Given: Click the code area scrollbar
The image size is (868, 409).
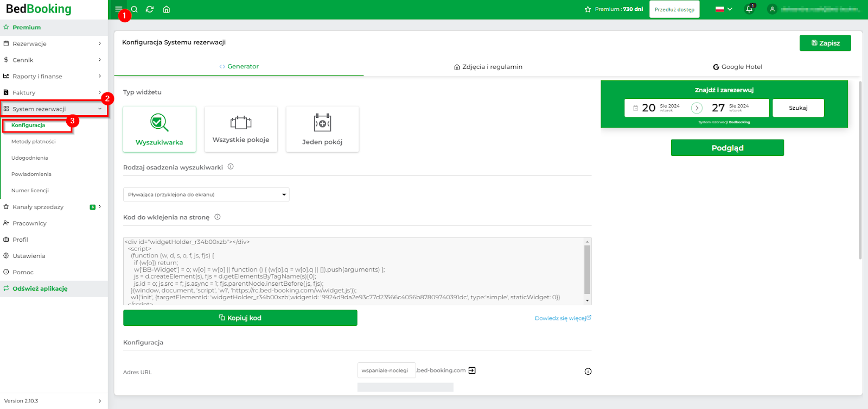Looking at the screenshot, I should (x=587, y=269).
